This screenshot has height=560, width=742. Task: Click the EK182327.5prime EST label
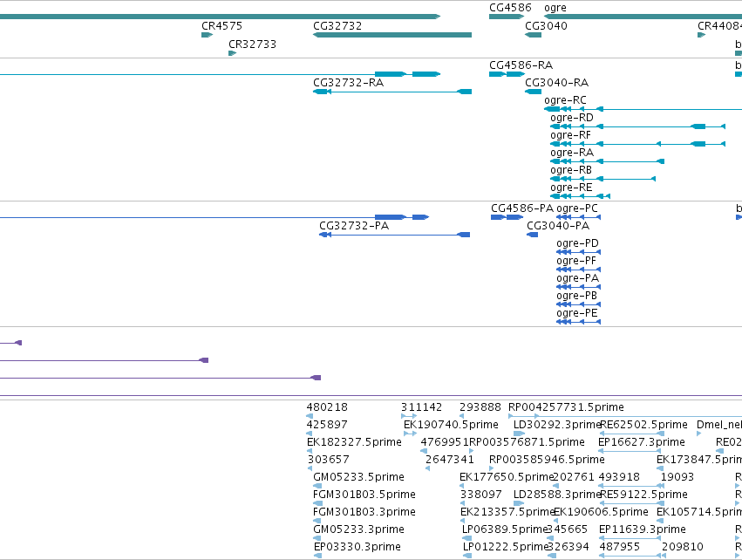(x=354, y=442)
